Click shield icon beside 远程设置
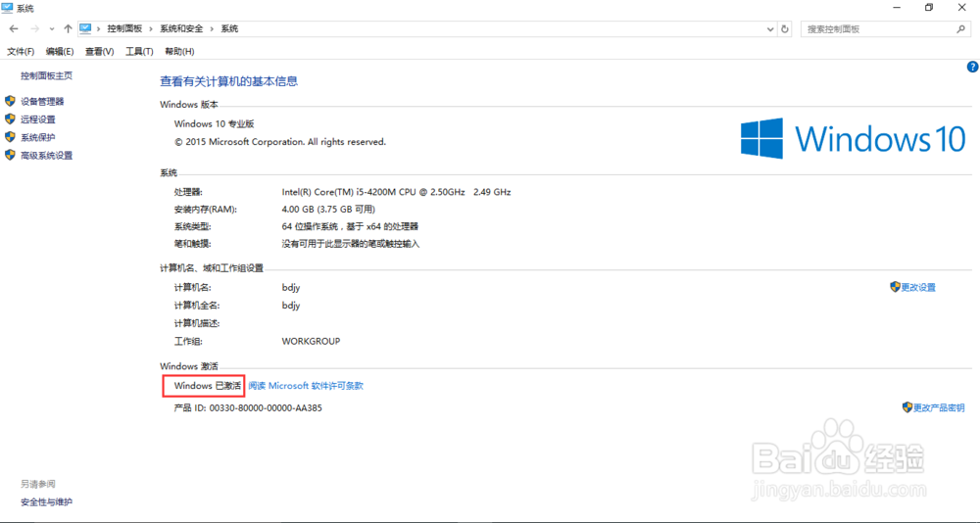Viewport: 980px width, 523px height. [x=10, y=119]
